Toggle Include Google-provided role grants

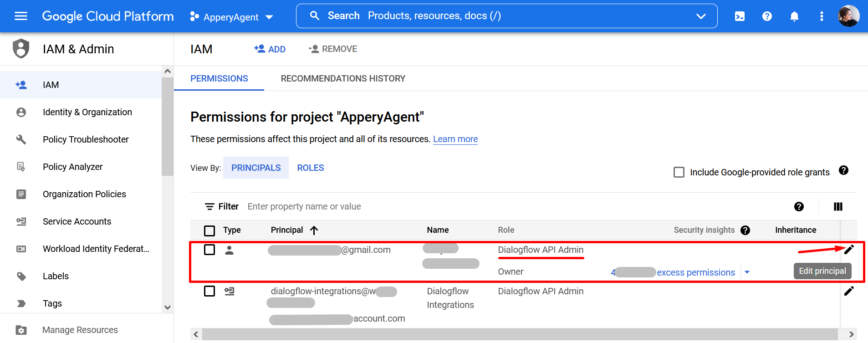pos(679,172)
